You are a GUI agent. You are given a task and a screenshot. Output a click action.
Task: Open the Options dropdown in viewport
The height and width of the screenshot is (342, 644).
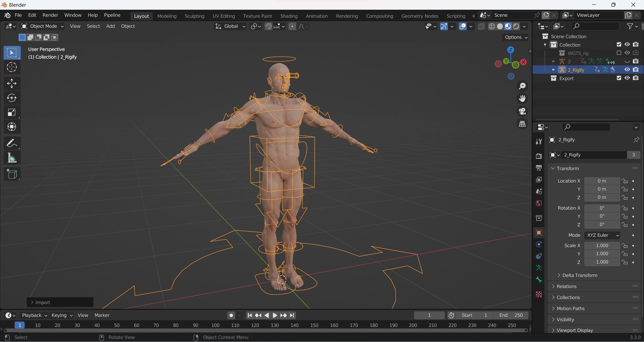click(x=516, y=37)
